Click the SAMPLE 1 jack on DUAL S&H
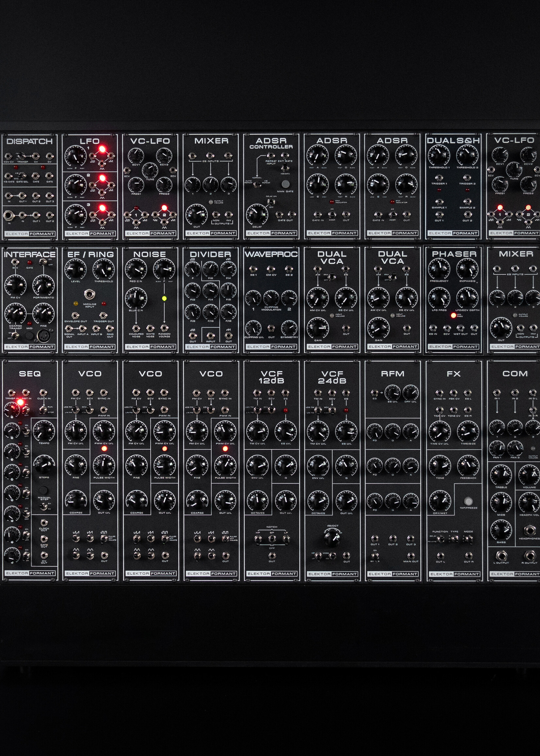Viewport: 540px width, 756px height. (439, 202)
